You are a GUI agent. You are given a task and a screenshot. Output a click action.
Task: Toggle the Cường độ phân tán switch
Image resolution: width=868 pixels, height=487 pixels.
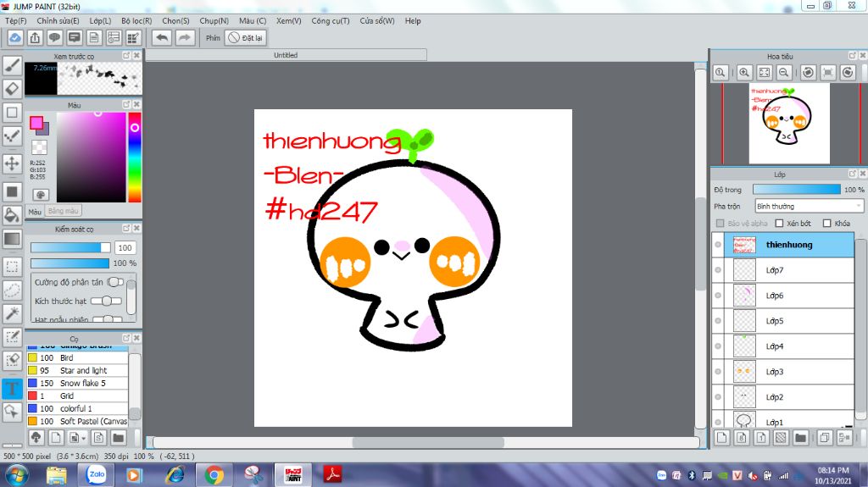tap(115, 282)
